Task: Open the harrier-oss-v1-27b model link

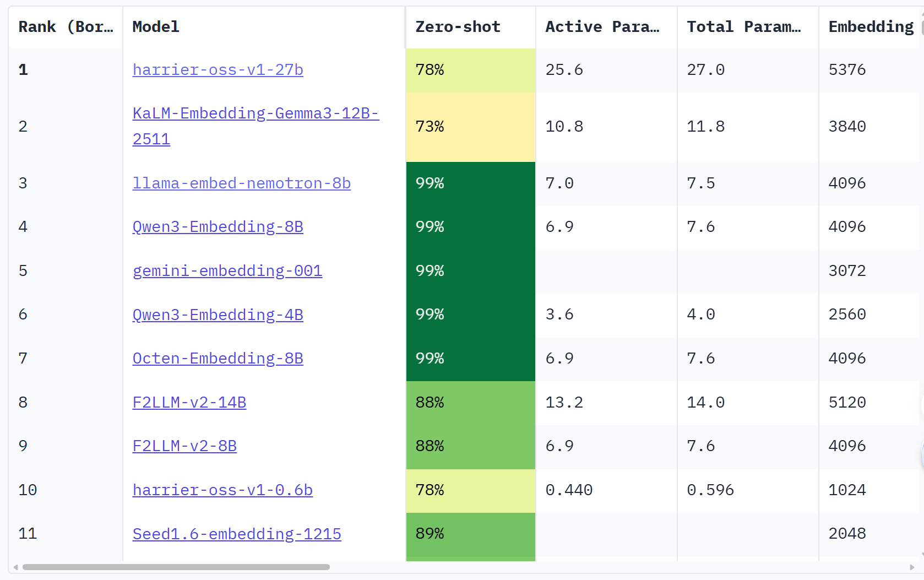Action: tap(218, 70)
